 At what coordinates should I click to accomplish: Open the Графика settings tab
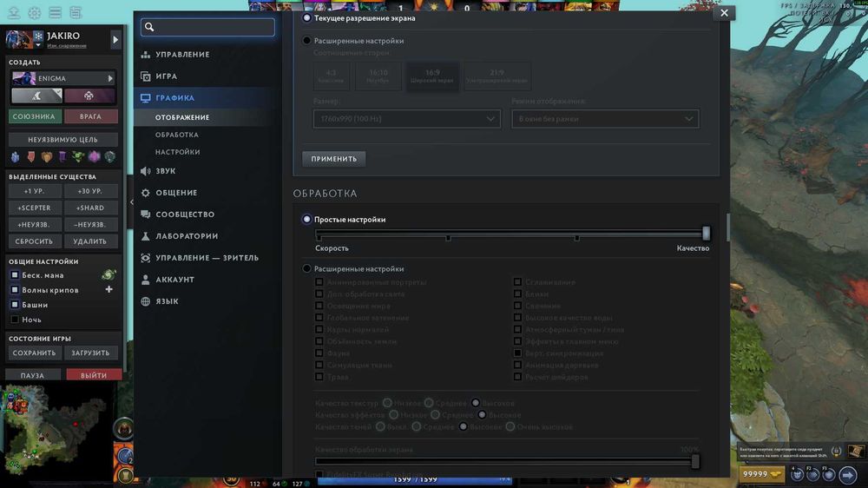point(175,97)
